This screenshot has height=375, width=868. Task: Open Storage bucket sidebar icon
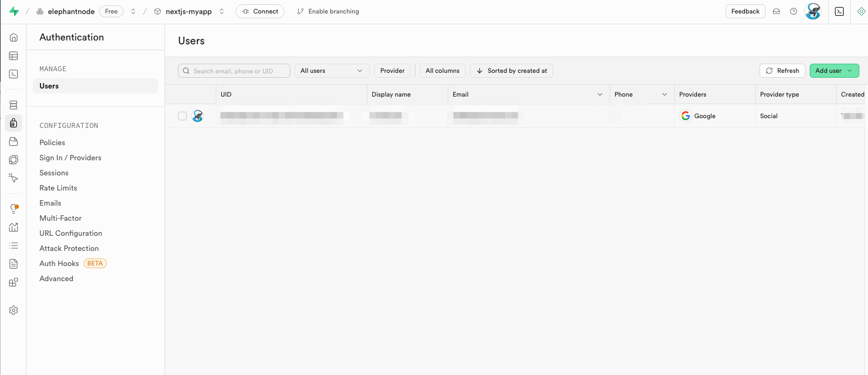pyautogui.click(x=13, y=141)
